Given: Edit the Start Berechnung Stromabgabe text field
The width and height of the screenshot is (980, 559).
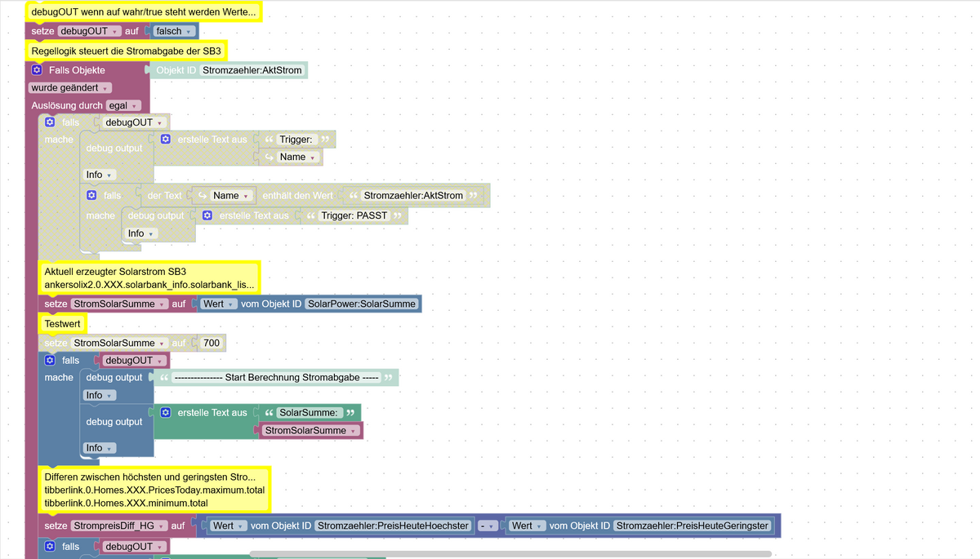Looking at the screenshot, I should click(x=277, y=378).
